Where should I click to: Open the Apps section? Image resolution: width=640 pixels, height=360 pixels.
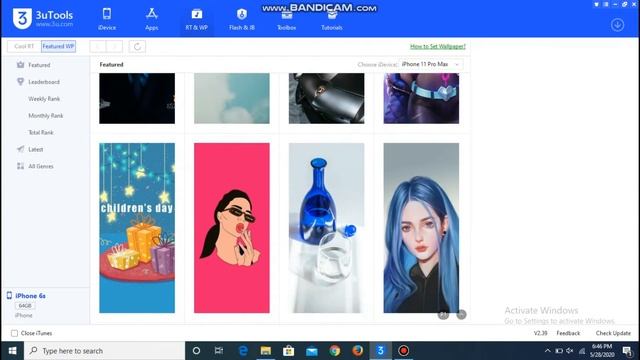[151, 19]
